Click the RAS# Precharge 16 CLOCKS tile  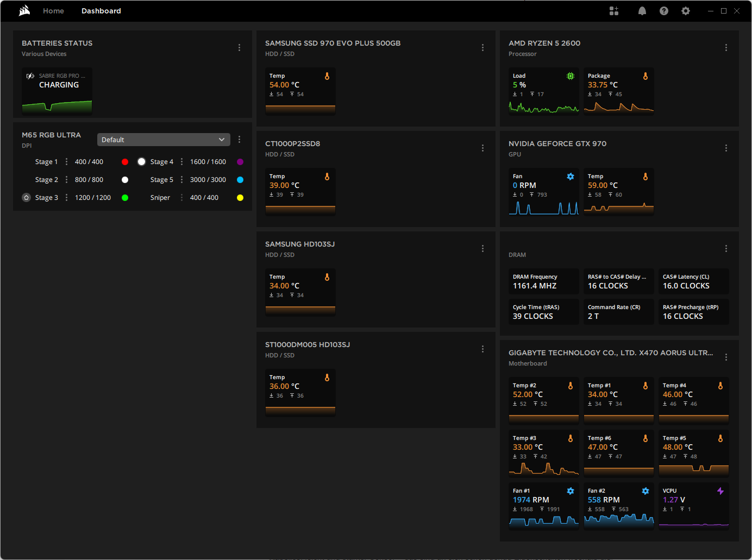point(693,312)
